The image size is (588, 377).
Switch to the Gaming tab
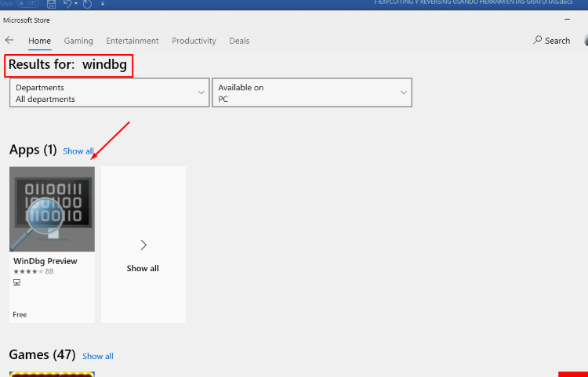[x=78, y=41]
